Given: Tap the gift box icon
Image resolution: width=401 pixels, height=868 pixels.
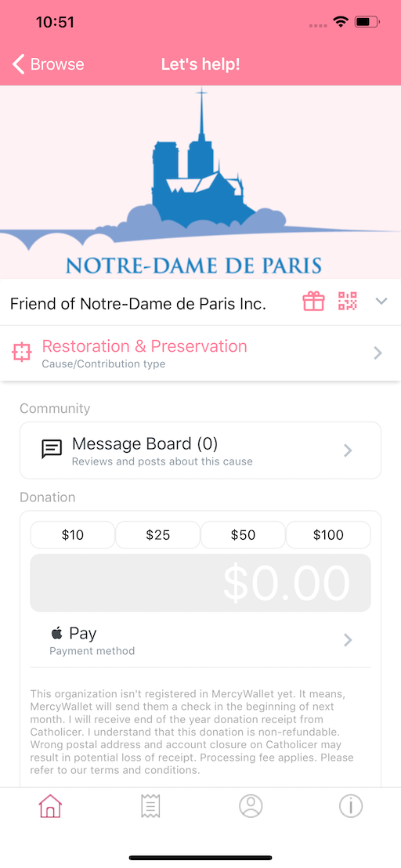Looking at the screenshot, I should (x=313, y=302).
